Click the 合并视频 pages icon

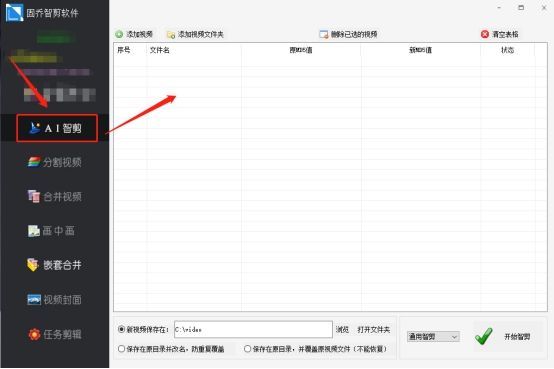pyautogui.click(x=34, y=196)
